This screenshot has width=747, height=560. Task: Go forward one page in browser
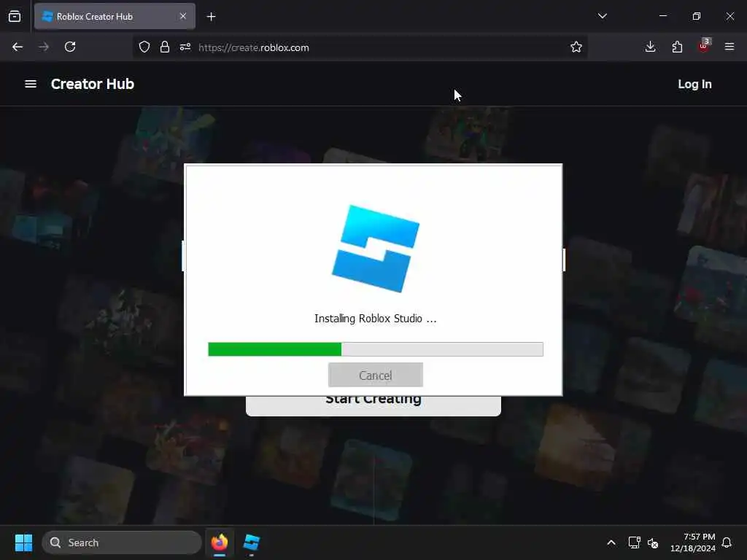pos(44,47)
